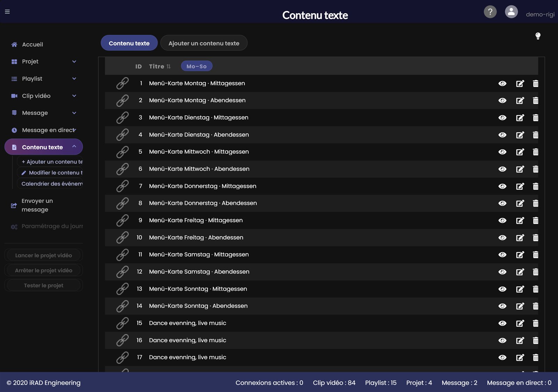Viewport: 558px width, 392px height.
Task: Open the demo-rigi user avatar
Action: pyautogui.click(x=511, y=12)
